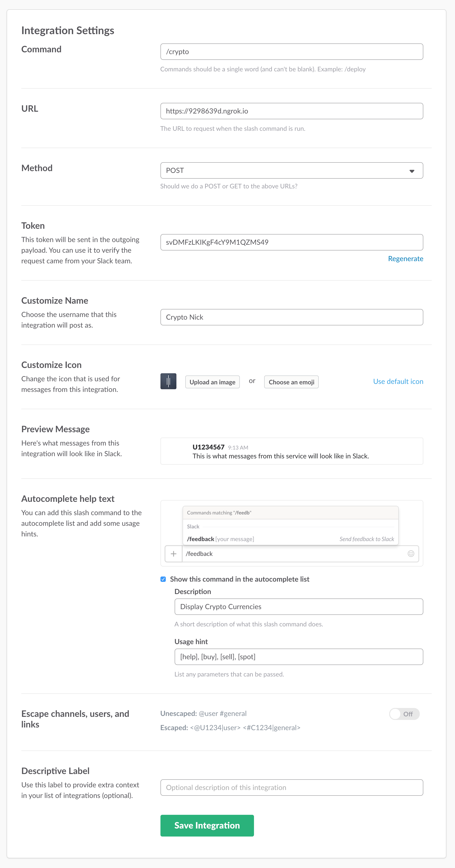Edit the Customize Name field Crypto Nick

click(x=291, y=317)
